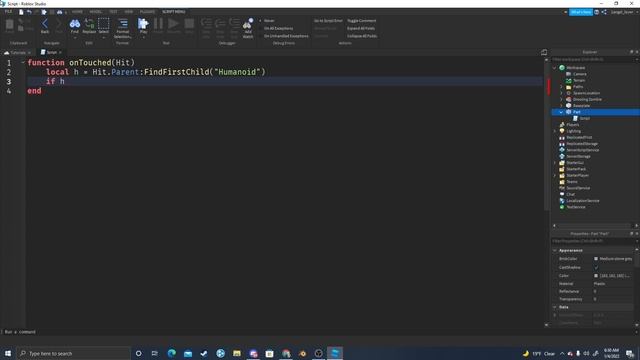Click the Material value Plastic

point(599,283)
